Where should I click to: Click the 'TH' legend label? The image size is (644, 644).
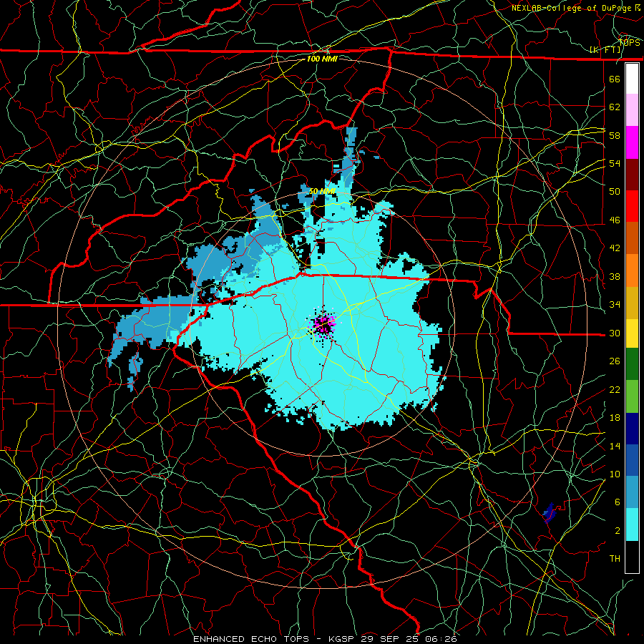pyautogui.click(x=615, y=558)
